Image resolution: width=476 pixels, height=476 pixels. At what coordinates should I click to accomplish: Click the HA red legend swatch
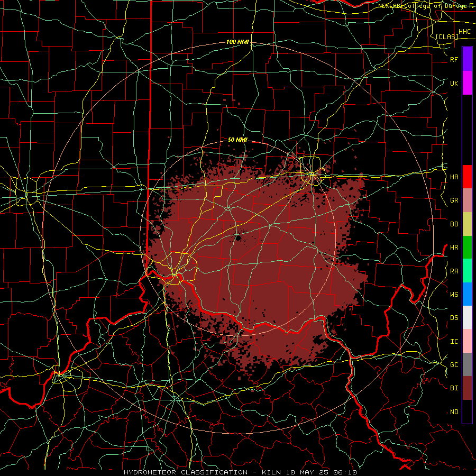click(x=467, y=177)
